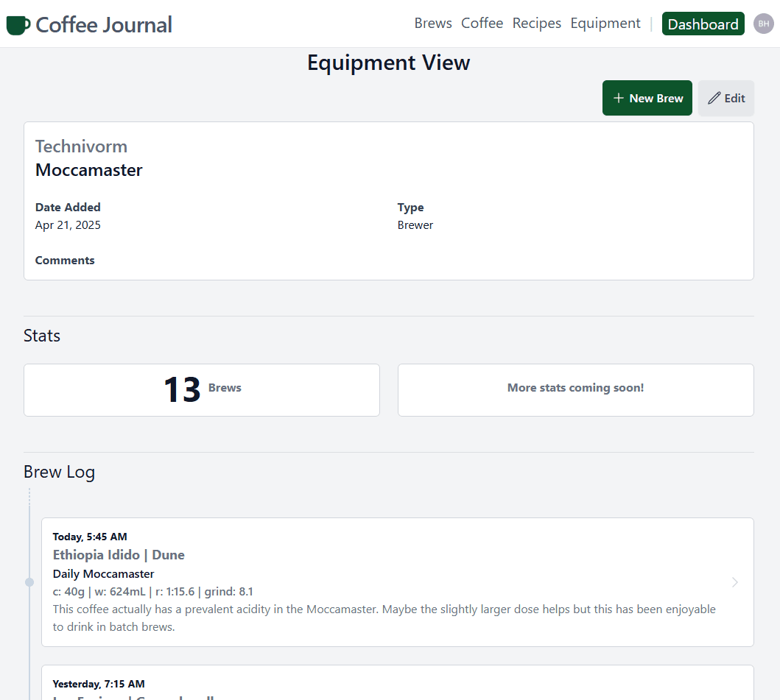Click the More stats coming soon card
The height and width of the screenshot is (700, 780).
[575, 390]
